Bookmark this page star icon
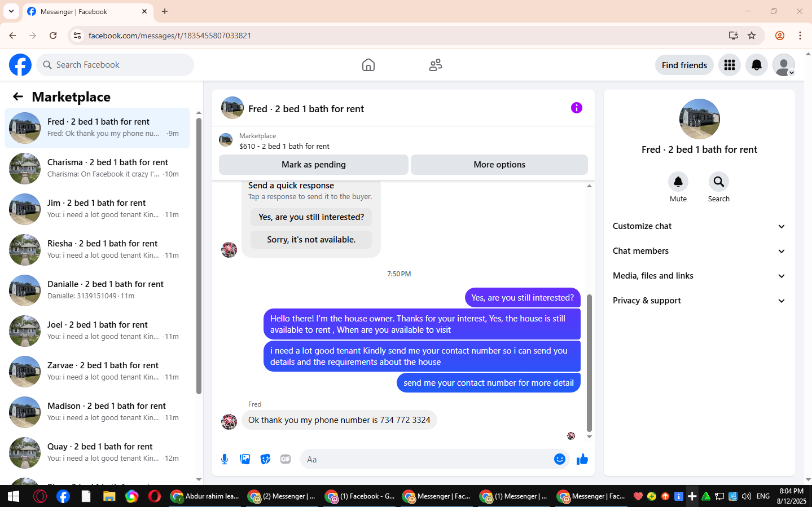This screenshot has width=812, height=507. [752, 36]
